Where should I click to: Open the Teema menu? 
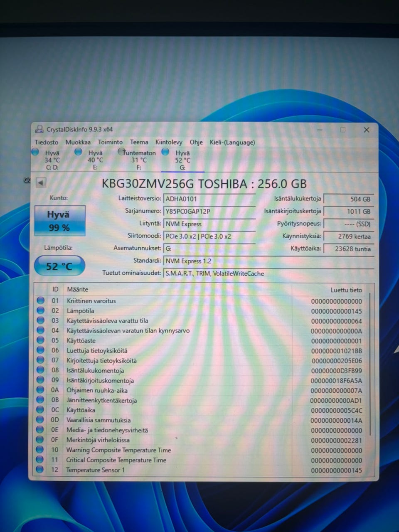coord(139,142)
